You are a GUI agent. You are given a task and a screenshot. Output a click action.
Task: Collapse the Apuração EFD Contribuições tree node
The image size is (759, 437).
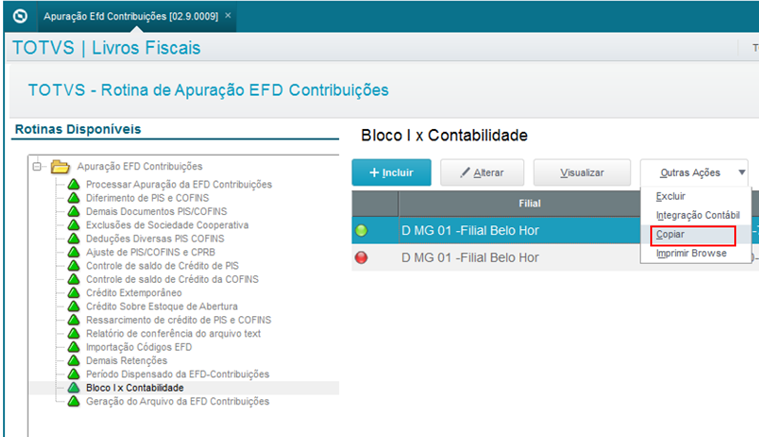coord(38,166)
